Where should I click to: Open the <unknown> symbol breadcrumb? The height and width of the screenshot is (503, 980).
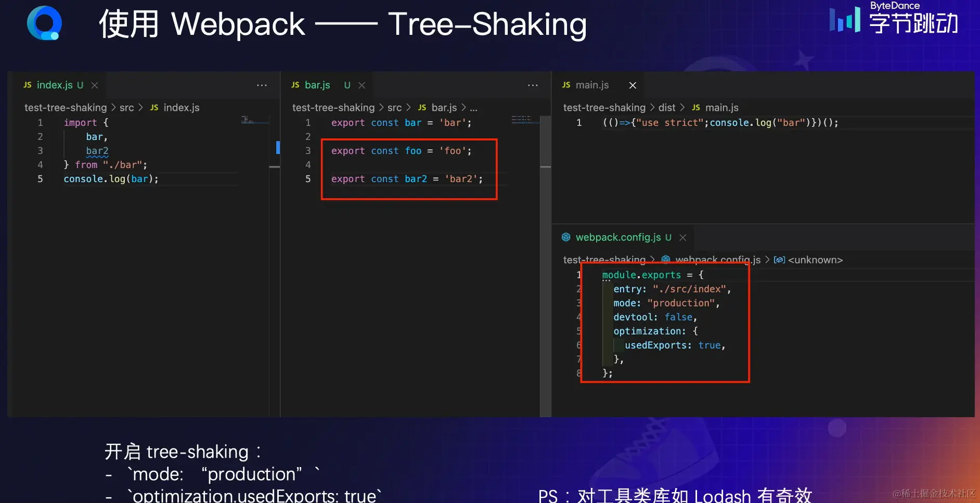click(816, 260)
